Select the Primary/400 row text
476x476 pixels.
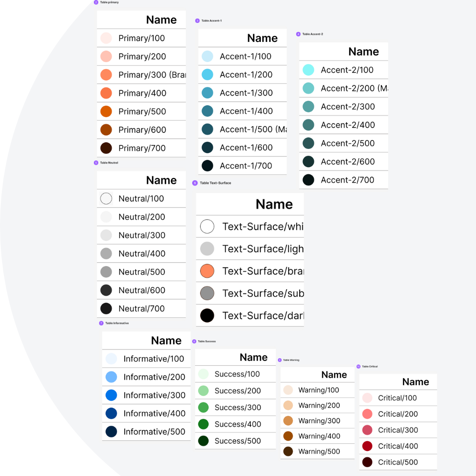[x=142, y=93]
